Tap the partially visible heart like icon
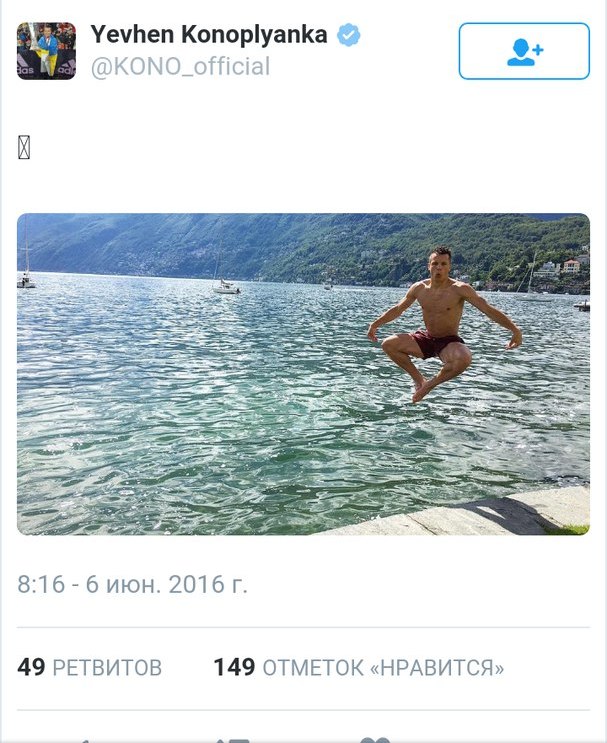 point(375,740)
